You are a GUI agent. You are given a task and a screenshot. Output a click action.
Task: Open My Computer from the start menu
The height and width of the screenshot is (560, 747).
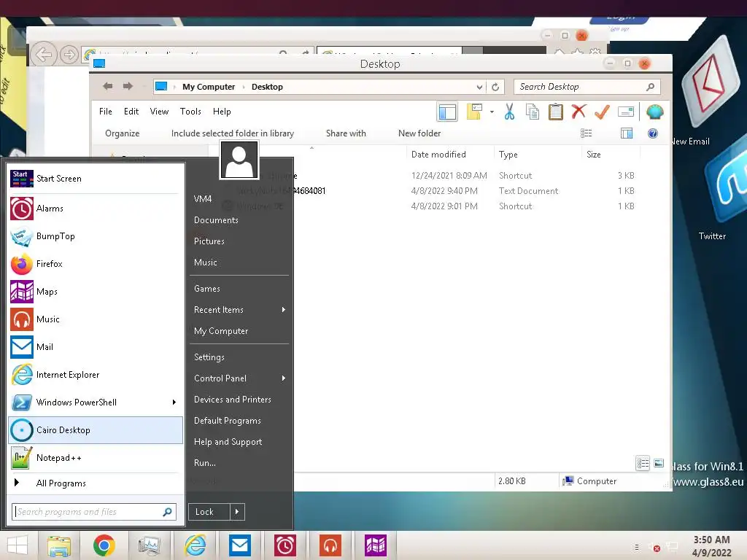pyautogui.click(x=221, y=331)
